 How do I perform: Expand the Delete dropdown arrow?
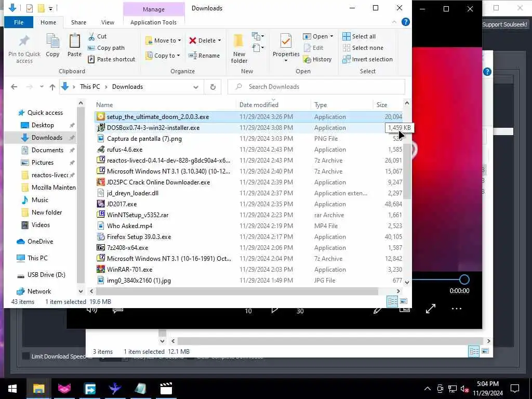click(220, 41)
